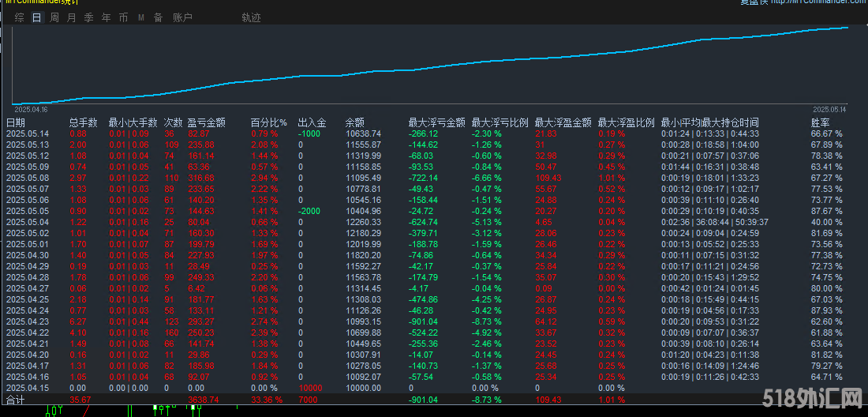Image resolution: width=868 pixels, height=417 pixels.
Task: Open the 备 tab
Action: pos(158,17)
